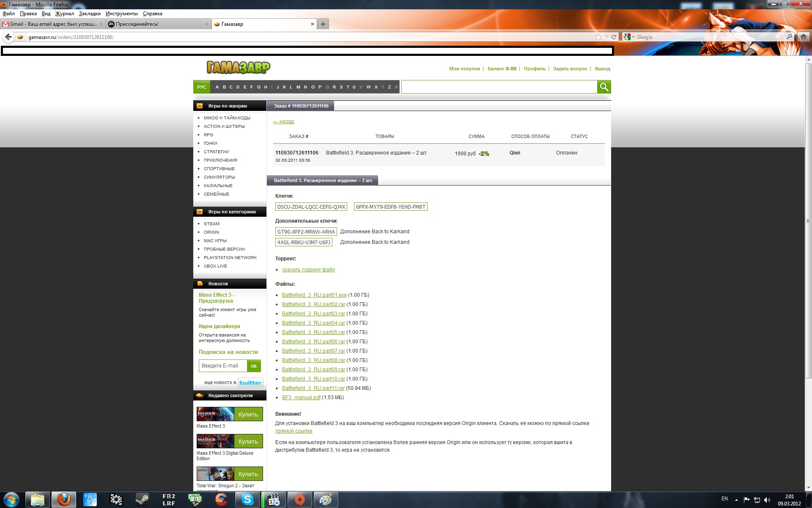The width and height of the screenshot is (812, 508).
Task: Open the Закладки menu
Action: click(x=90, y=14)
